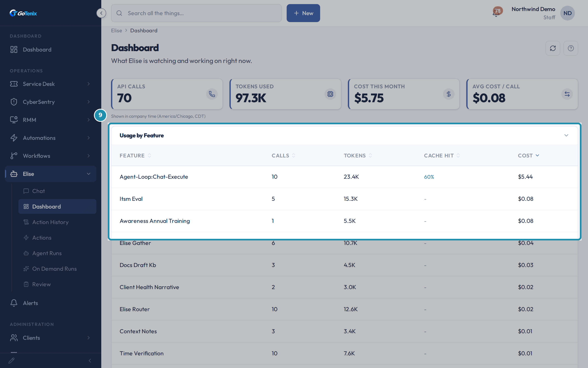Open the help question-mark icon

pyautogui.click(x=571, y=48)
